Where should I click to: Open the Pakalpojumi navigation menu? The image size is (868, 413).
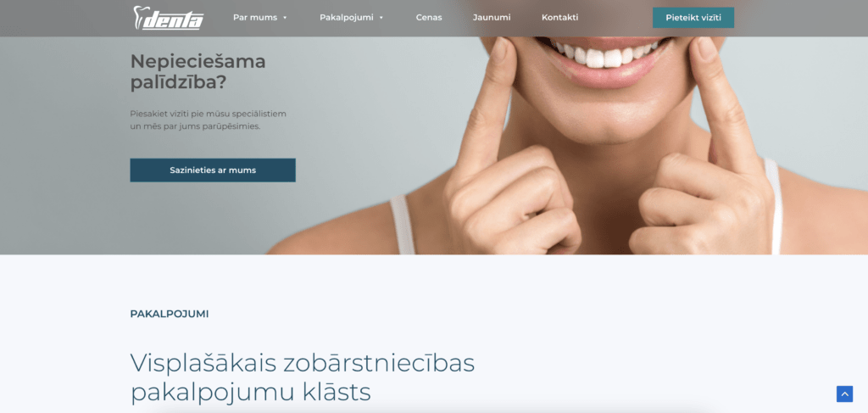coord(347,18)
